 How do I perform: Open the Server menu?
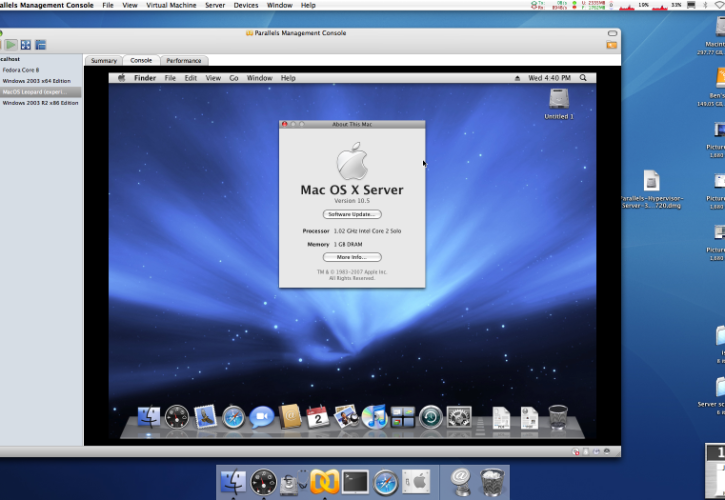pos(215,5)
